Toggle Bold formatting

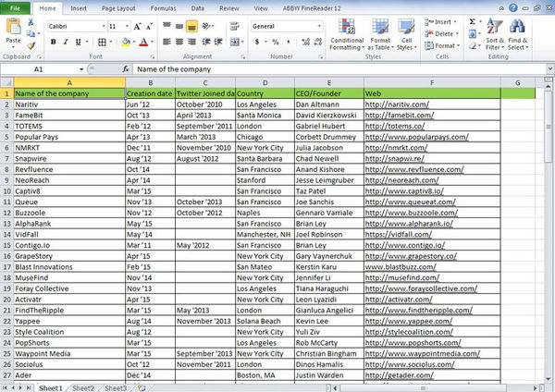click(54, 43)
